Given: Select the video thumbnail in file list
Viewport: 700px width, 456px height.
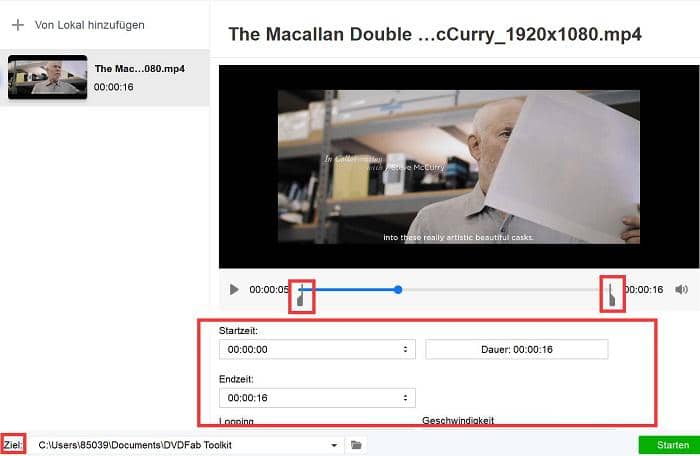Looking at the screenshot, I should click(x=47, y=77).
